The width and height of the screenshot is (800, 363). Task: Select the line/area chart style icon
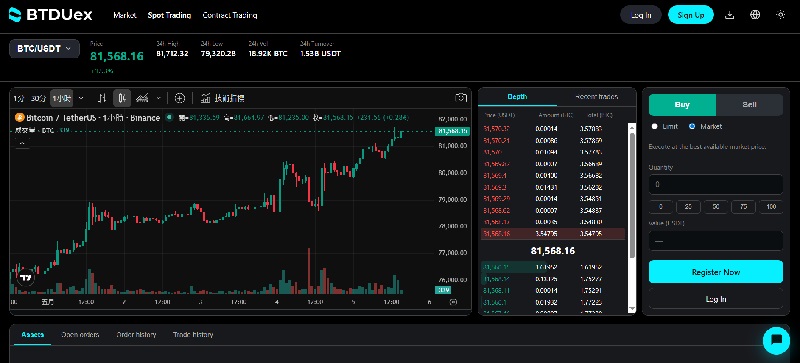(x=142, y=98)
